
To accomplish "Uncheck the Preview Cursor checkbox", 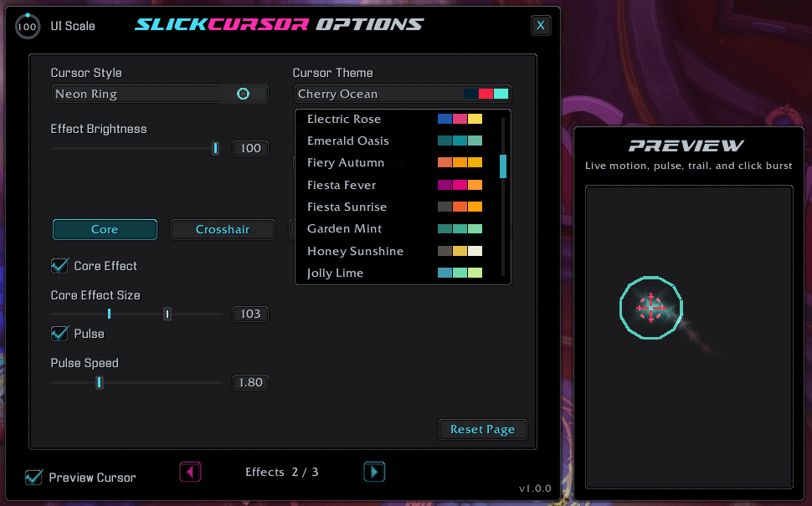I will (33, 477).
